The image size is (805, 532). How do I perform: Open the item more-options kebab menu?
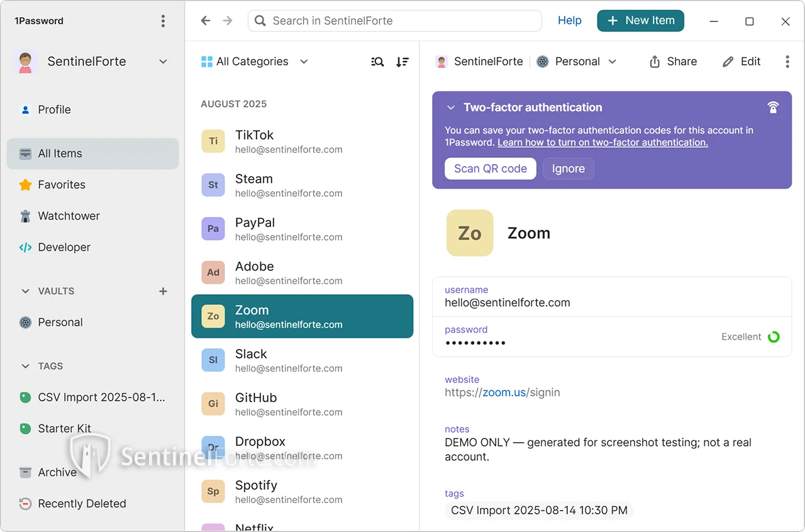787,62
